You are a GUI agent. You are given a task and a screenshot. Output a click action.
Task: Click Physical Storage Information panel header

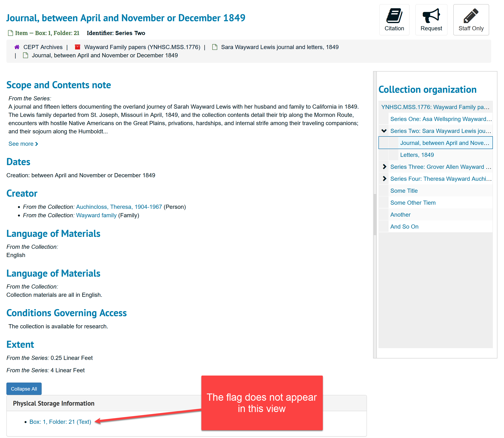click(x=54, y=403)
